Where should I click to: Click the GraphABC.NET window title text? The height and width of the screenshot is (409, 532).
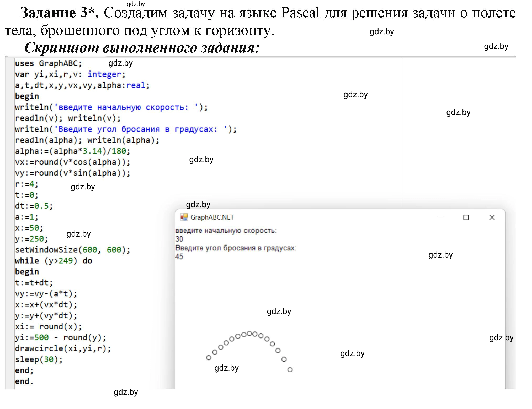(x=212, y=217)
